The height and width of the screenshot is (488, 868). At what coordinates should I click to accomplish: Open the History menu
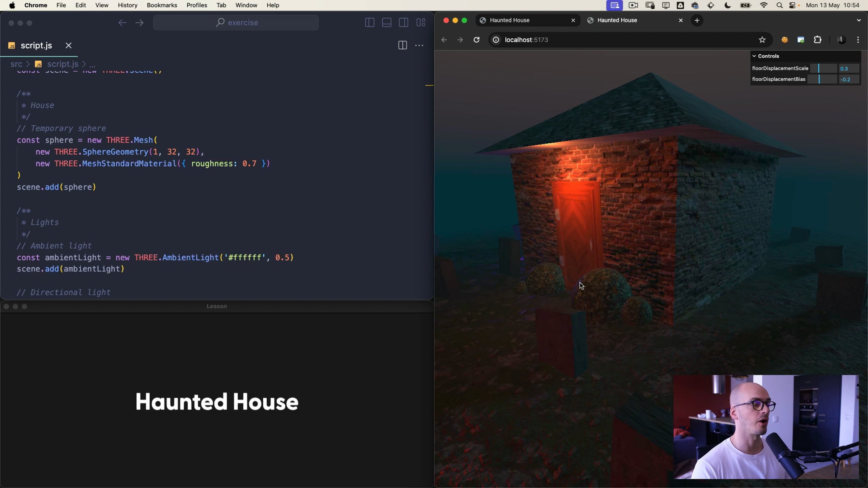(x=127, y=5)
